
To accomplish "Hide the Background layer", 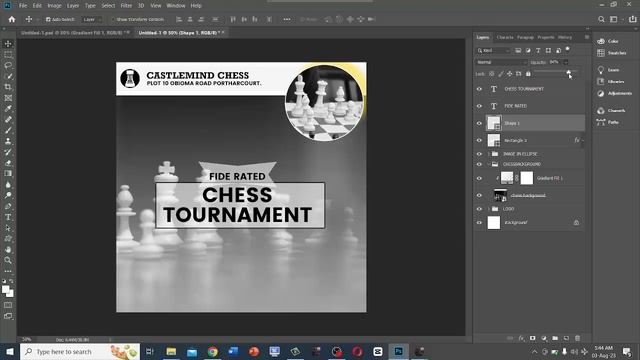I will 479,223.
